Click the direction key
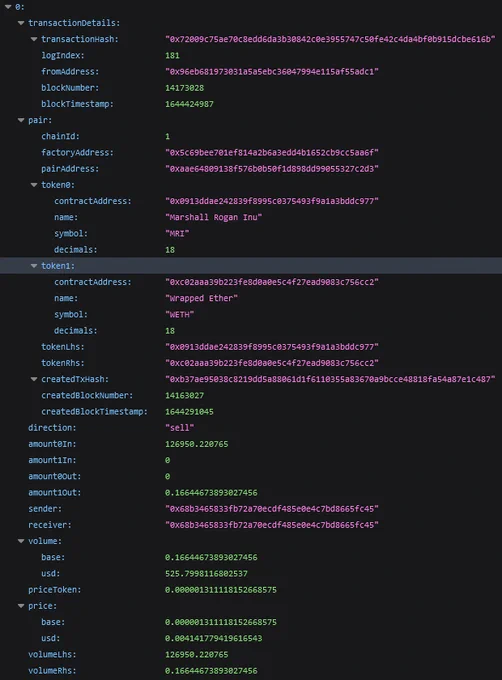 [52, 428]
